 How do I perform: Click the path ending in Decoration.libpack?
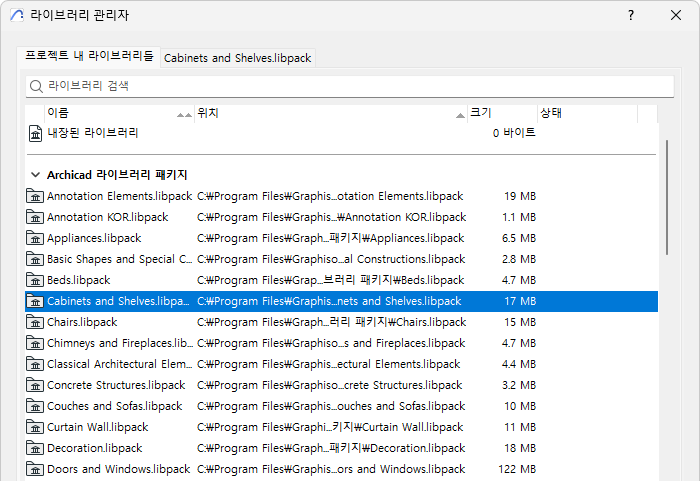(331, 448)
